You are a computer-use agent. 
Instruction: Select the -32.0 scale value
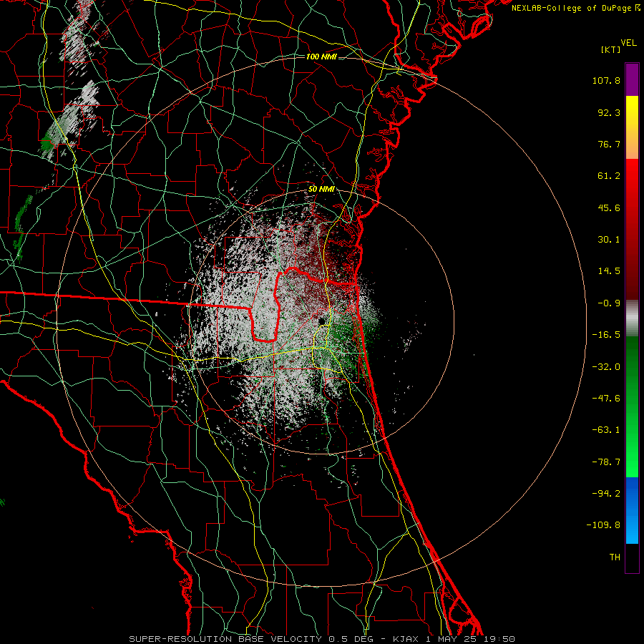click(x=606, y=367)
